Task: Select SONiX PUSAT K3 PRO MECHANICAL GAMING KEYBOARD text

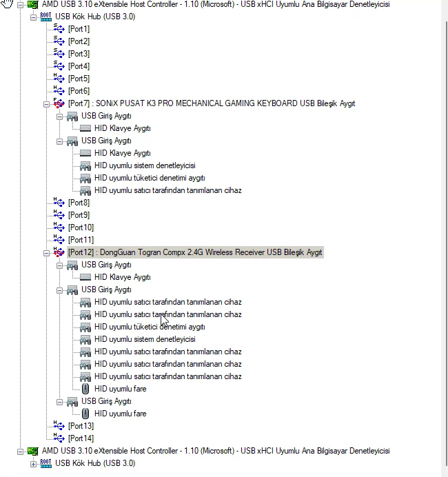Action: tap(196, 103)
